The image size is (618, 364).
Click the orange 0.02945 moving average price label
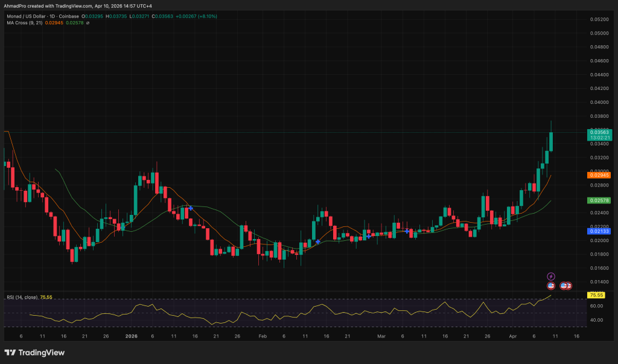(x=598, y=175)
